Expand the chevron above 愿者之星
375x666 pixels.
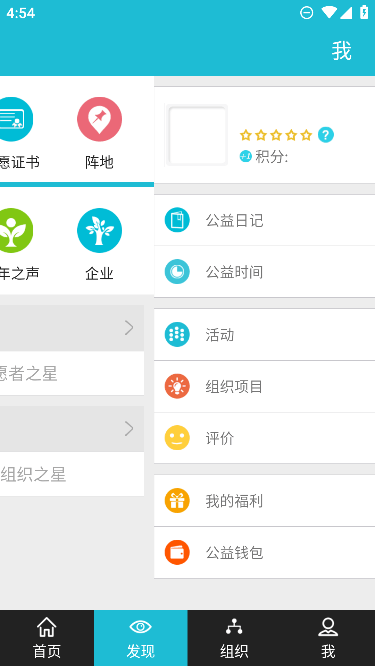coord(129,328)
